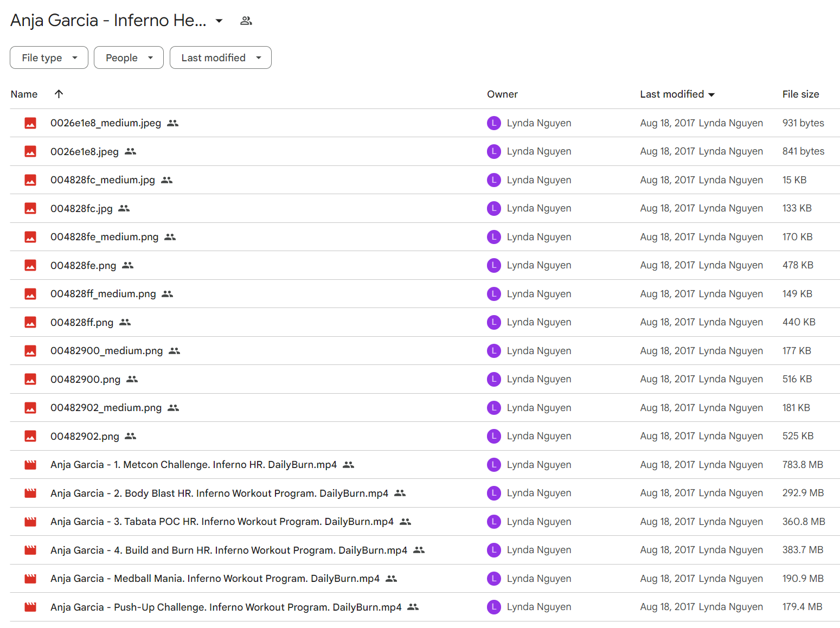The height and width of the screenshot is (628, 840).
Task: Click the File size column header
Action: click(x=800, y=94)
